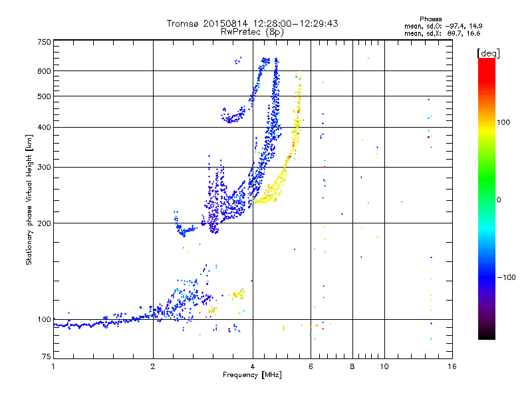Click the 'Stationary phase Virtual Height [km]' axis label
This screenshot has width=532, height=399.
[x=29, y=199]
